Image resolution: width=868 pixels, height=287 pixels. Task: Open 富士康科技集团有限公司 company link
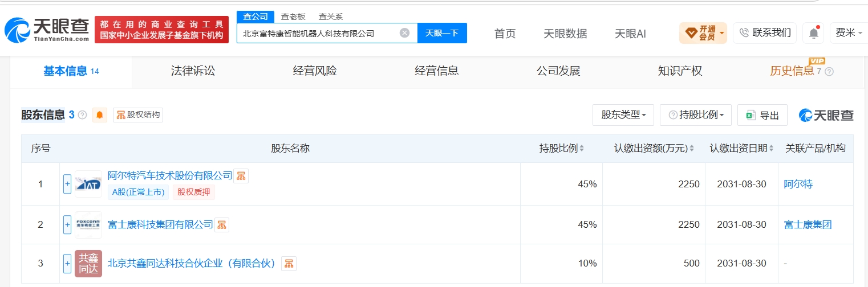[160, 224]
